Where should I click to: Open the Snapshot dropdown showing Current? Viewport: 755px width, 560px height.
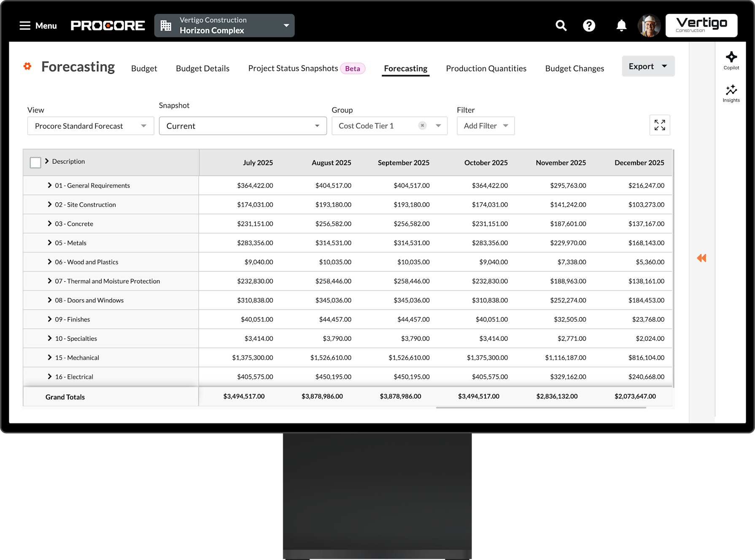[x=243, y=126]
